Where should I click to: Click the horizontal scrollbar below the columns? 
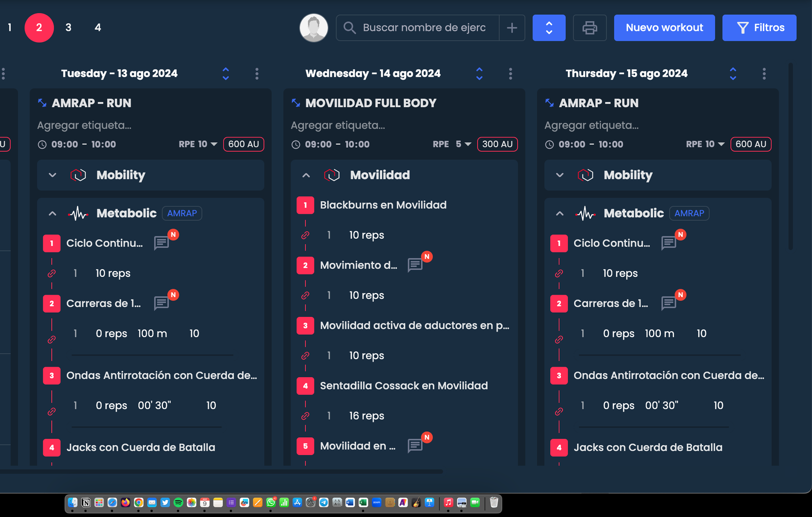(221, 472)
